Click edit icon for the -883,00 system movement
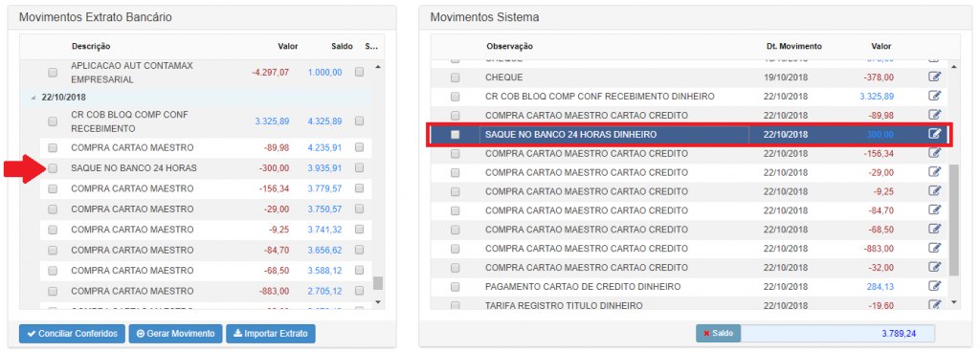The image size is (980, 352). click(x=934, y=249)
